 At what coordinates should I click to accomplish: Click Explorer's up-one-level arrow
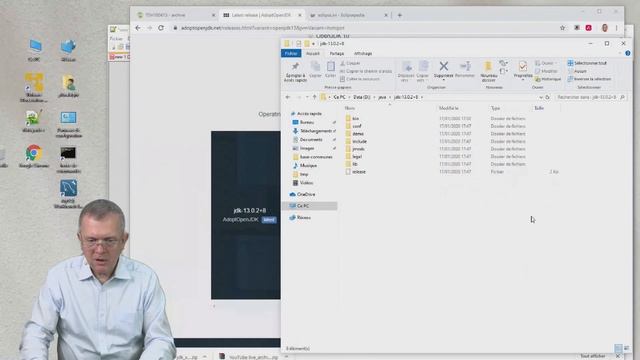pos(314,97)
